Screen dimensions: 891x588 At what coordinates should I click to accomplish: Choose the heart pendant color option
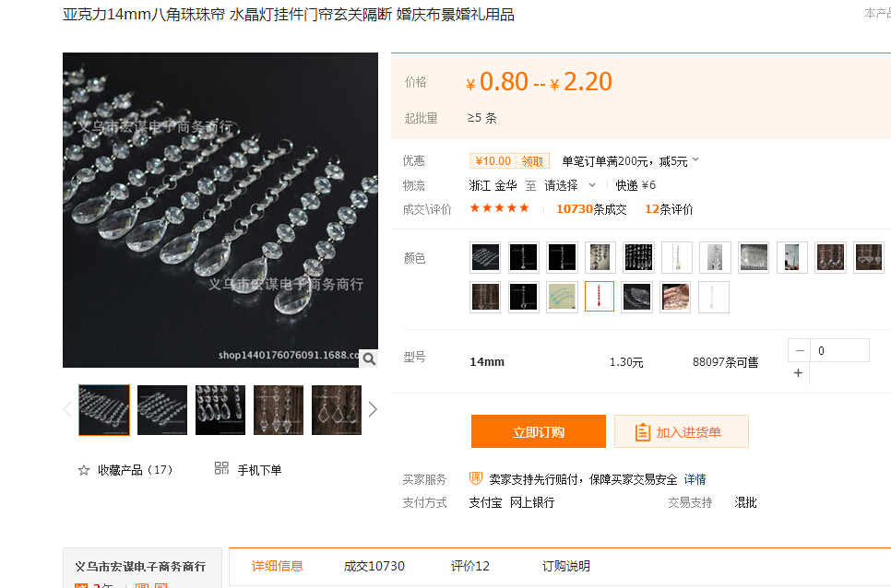point(869,258)
